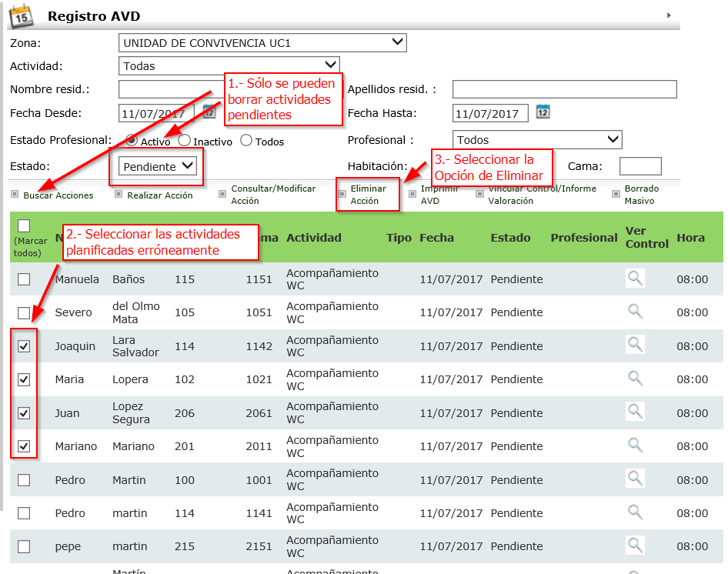728x574 pixels.
Task: Check the box for Manuela Baños
Action: pos(24,279)
